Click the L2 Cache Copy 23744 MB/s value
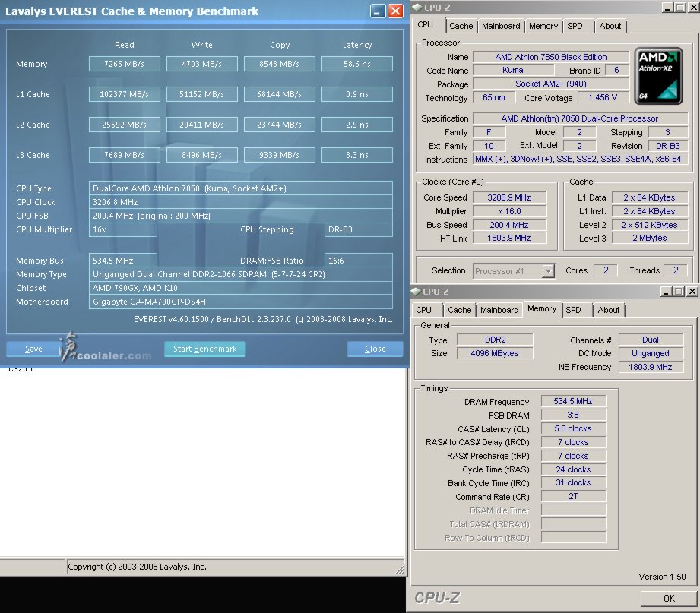This screenshot has height=613, width=700. pyautogui.click(x=280, y=125)
